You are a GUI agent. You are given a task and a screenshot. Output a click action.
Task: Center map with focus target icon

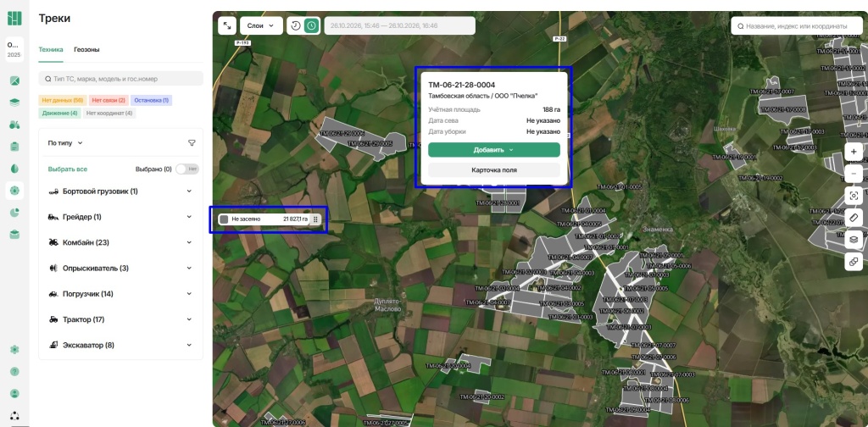[854, 196]
